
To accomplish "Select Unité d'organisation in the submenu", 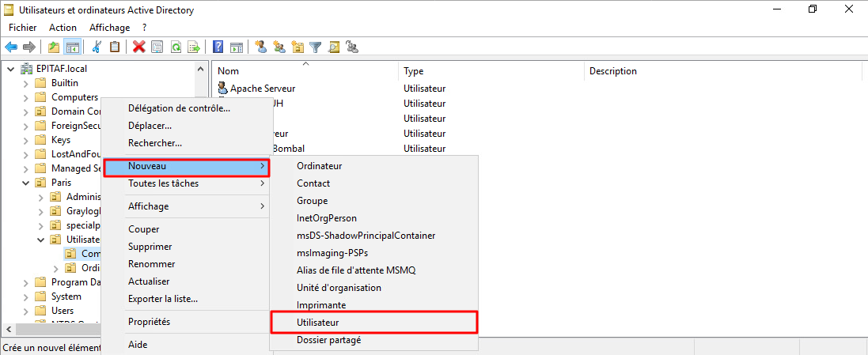I will [339, 288].
